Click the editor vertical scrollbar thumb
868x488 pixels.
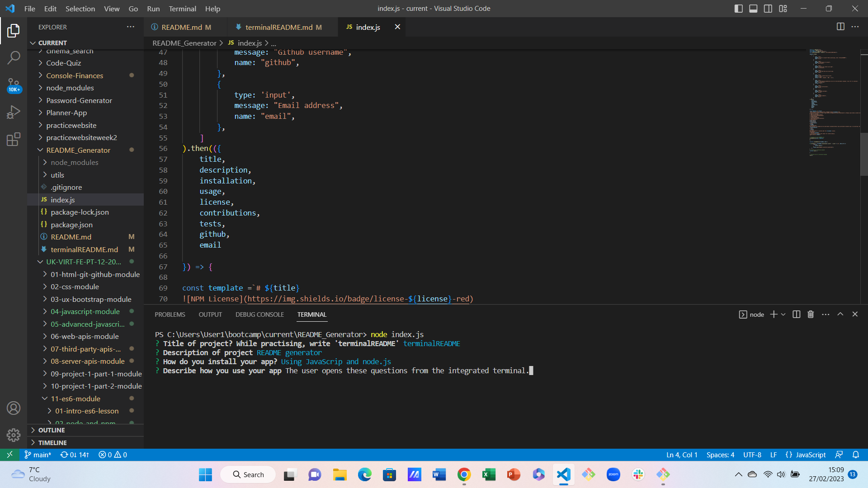click(x=864, y=155)
